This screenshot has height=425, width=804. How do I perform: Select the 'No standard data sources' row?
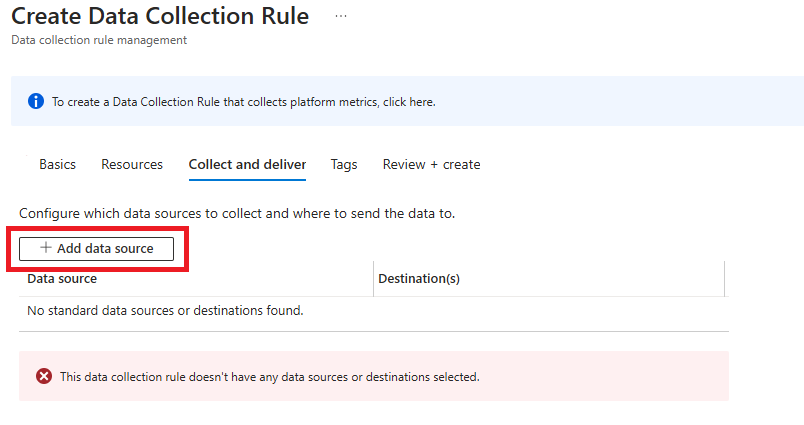click(x=165, y=311)
